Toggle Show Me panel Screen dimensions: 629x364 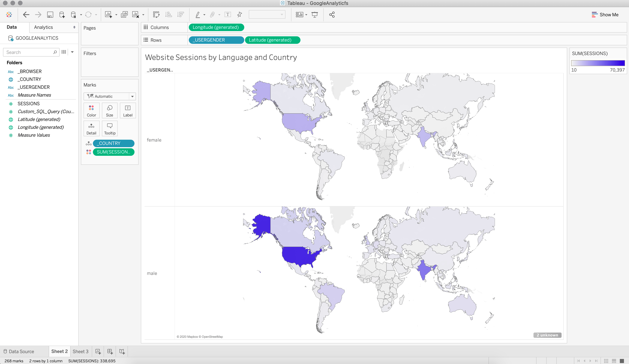click(x=605, y=15)
